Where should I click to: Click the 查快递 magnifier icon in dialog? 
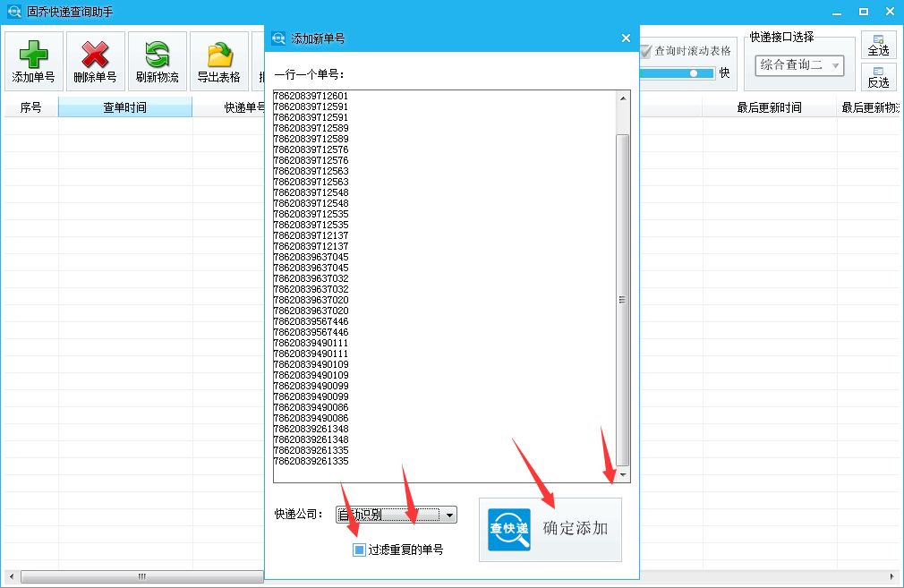(509, 529)
